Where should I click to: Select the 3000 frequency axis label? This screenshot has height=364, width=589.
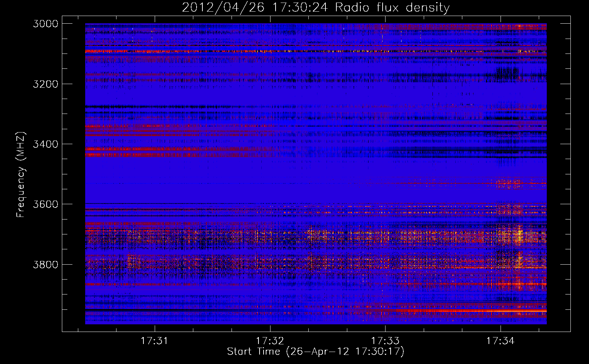(46, 24)
